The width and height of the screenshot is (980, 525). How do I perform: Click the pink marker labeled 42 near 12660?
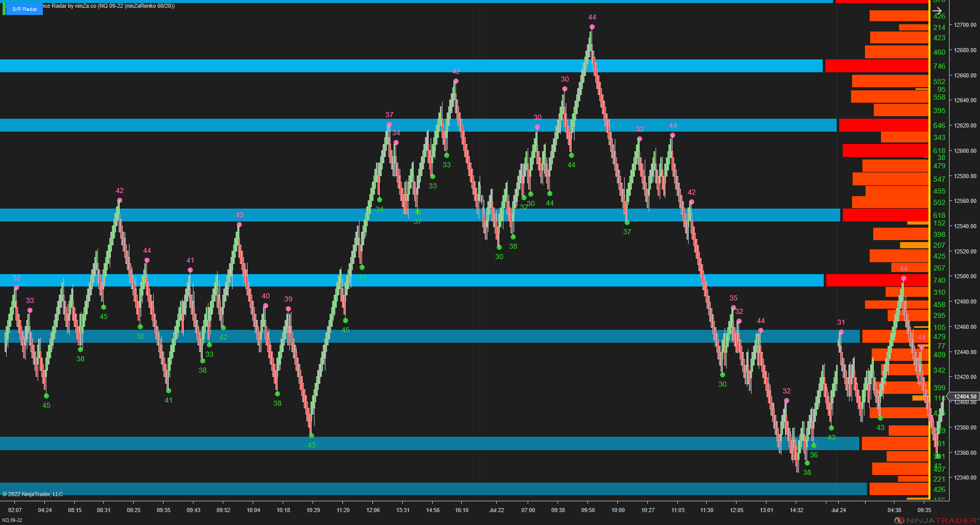coord(455,80)
